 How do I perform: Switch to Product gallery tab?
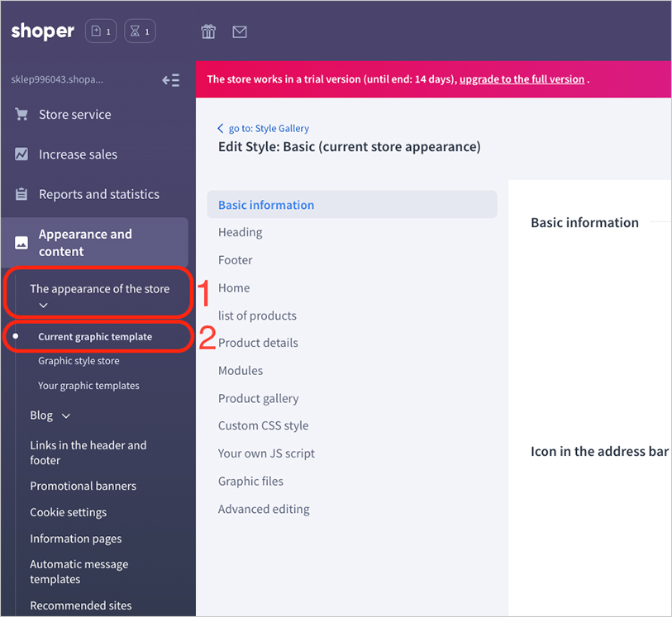[x=259, y=398]
